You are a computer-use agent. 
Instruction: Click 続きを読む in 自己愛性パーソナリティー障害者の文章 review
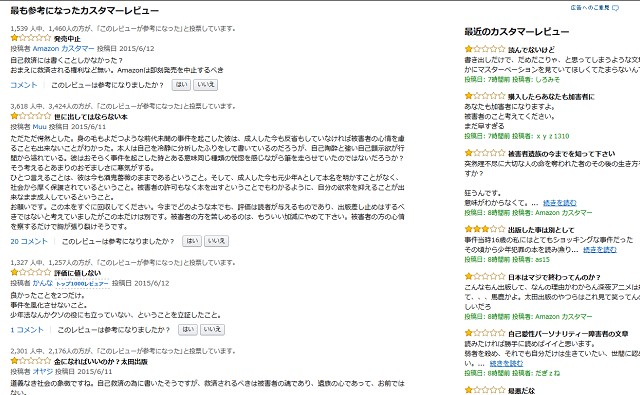coord(506,363)
